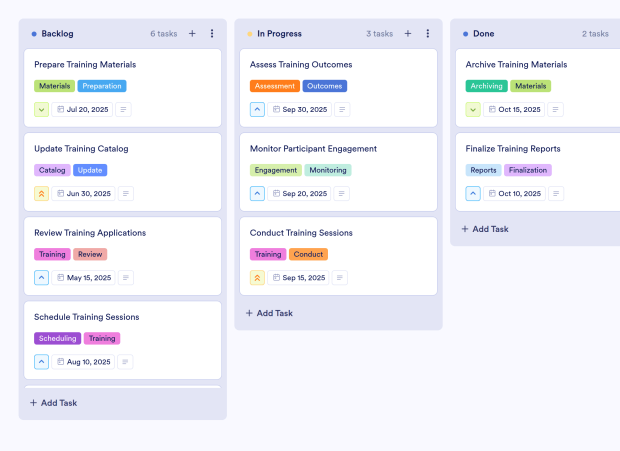Click the Sep 30, 2025 date field
Viewport: 620px width, 451px height.
coord(298,109)
